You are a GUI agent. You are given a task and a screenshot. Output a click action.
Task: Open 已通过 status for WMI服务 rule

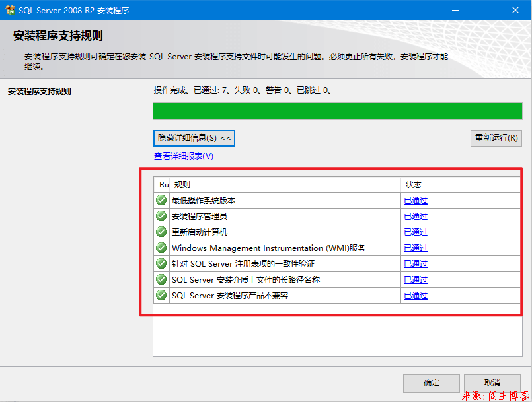[416, 248]
